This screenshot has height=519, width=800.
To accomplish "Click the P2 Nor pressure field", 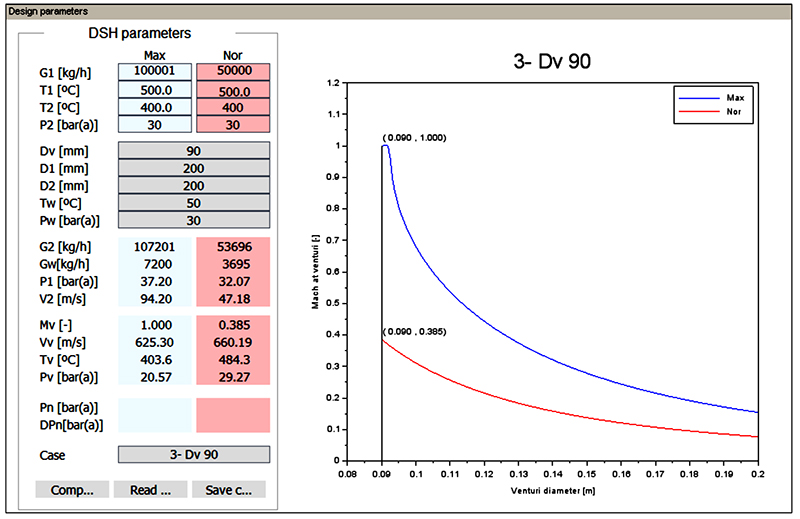I will 233,124.
